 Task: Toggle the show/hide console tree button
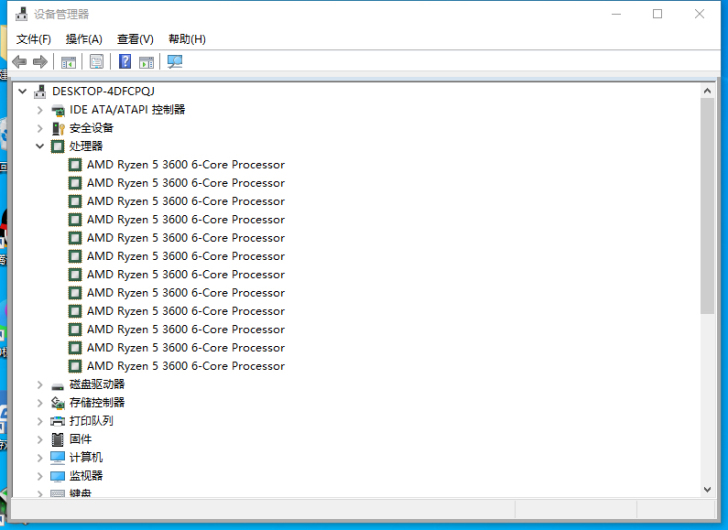[68, 62]
